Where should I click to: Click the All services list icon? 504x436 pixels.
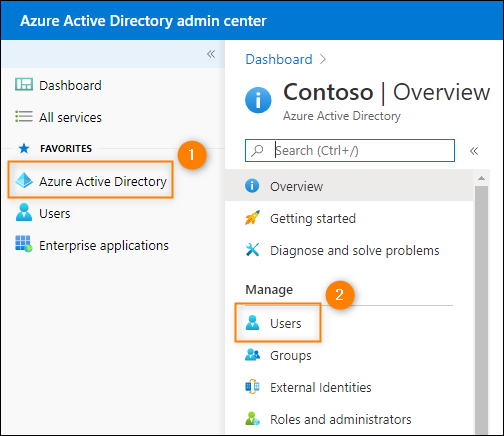point(24,117)
